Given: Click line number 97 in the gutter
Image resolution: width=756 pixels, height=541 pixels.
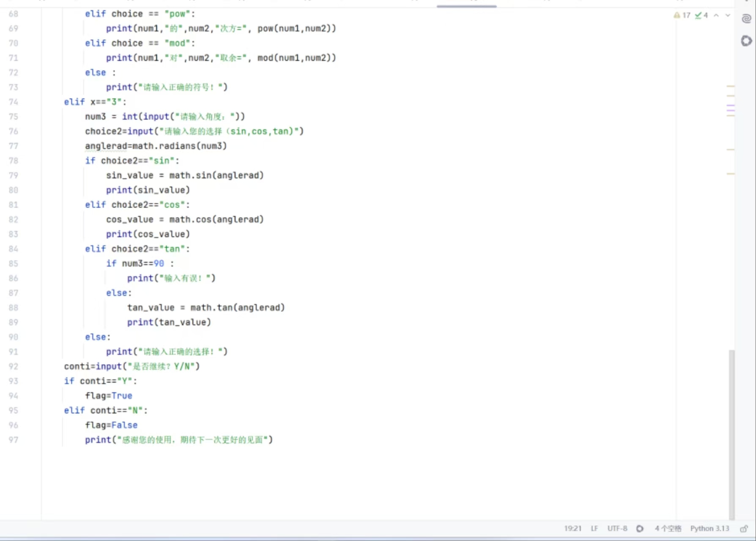Looking at the screenshot, I should [14, 440].
